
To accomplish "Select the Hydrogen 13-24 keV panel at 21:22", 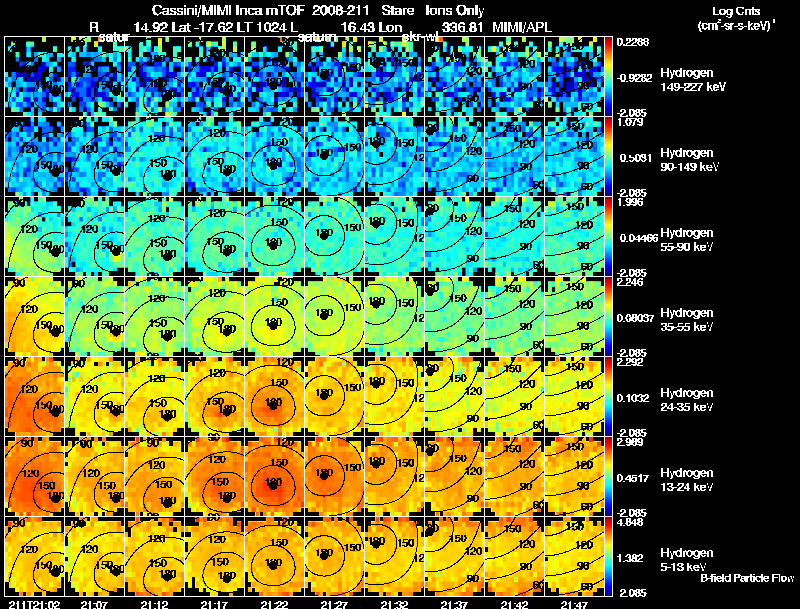I will coord(274,477).
